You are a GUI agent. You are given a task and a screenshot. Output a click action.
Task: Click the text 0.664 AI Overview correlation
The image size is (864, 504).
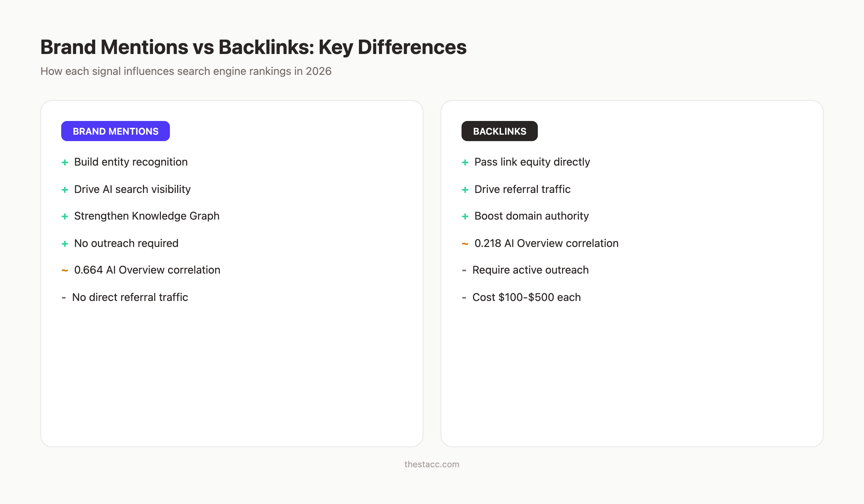click(x=147, y=270)
